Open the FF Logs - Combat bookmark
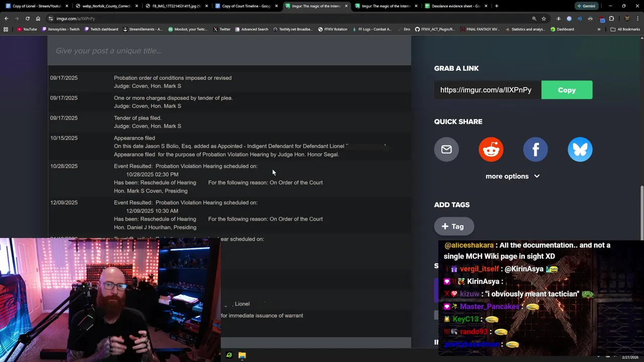Viewport: 644px width, 362px height. pos(372,29)
